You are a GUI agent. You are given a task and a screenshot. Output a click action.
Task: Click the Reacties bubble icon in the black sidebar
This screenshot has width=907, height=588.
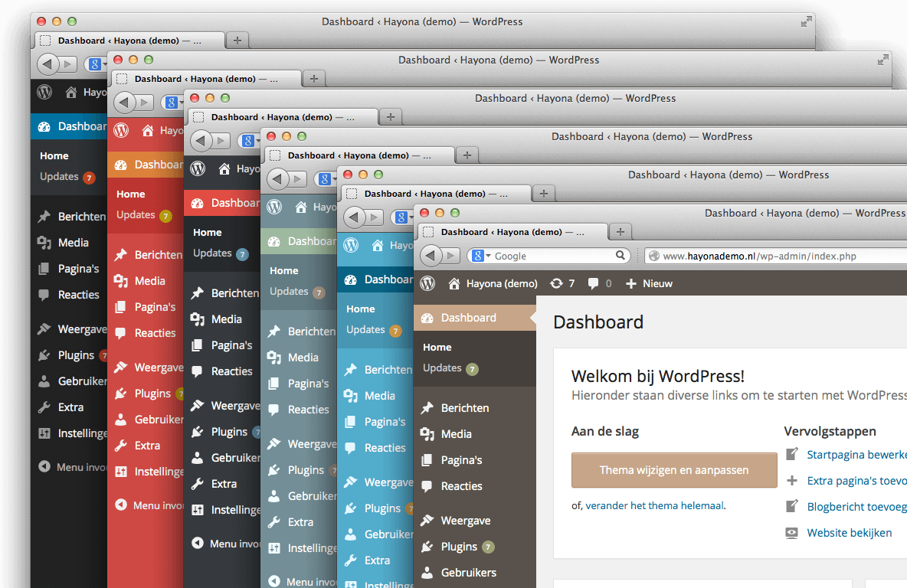pyautogui.click(x=44, y=294)
